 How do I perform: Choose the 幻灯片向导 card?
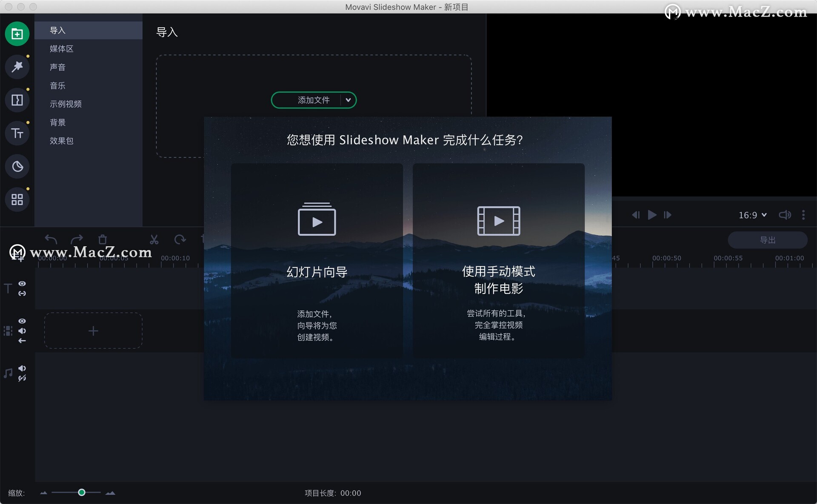click(x=317, y=260)
